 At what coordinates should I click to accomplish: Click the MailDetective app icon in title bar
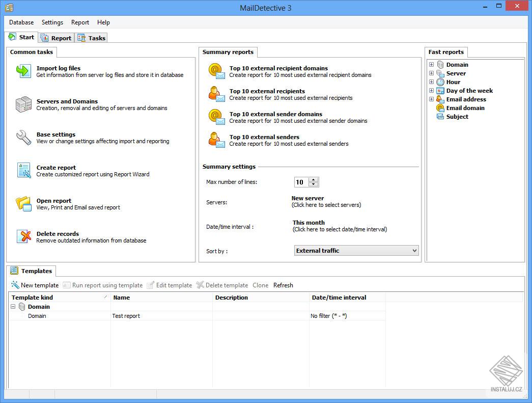click(x=9, y=8)
